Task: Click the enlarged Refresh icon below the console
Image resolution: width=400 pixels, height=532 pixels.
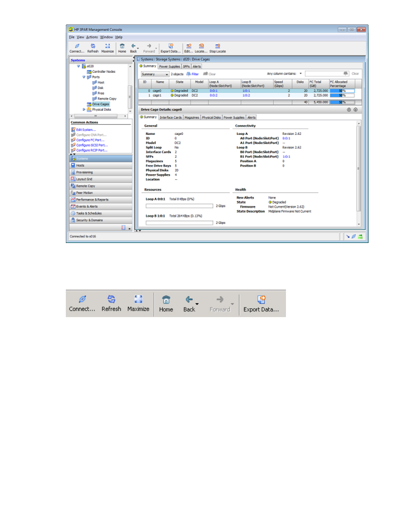Action: coord(112,299)
